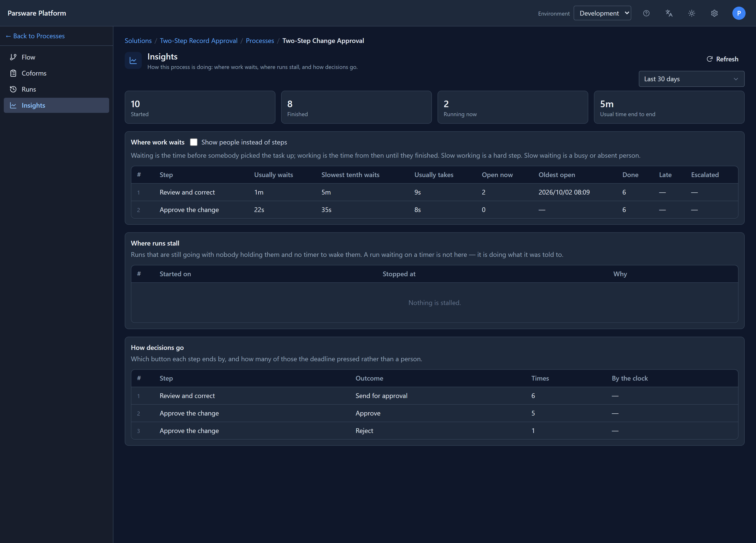The width and height of the screenshot is (756, 543).
Task: Click the Where runs stall heading
Action: click(x=155, y=243)
